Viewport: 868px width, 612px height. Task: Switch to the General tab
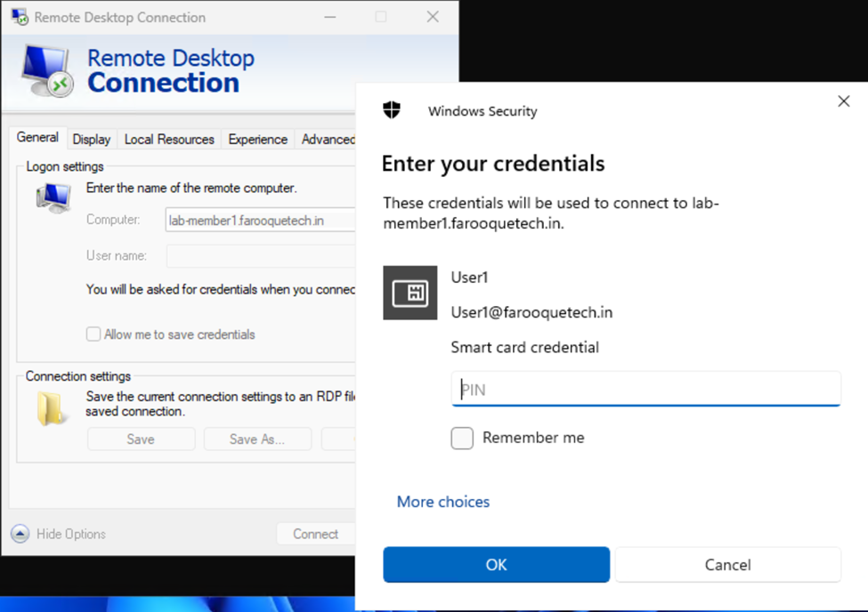point(37,138)
